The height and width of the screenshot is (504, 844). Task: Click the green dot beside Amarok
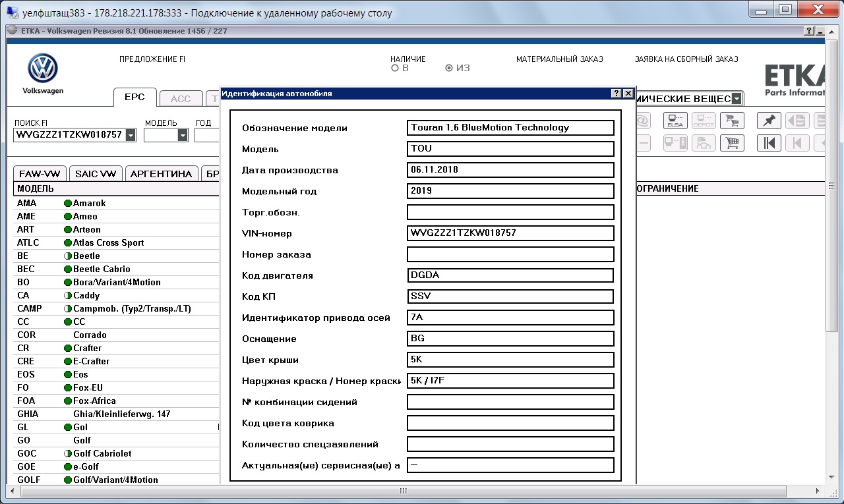coord(67,204)
